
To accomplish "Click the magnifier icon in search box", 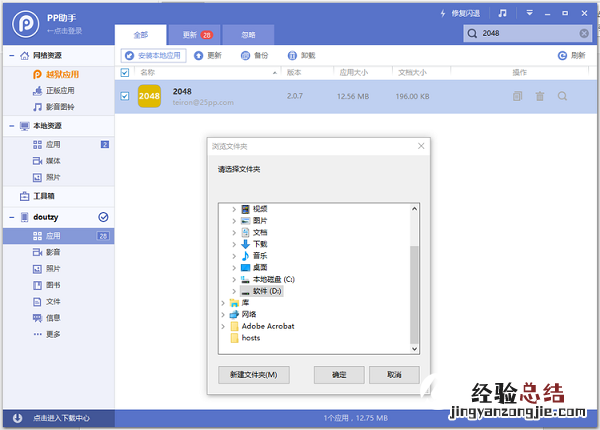I will 472,33.
